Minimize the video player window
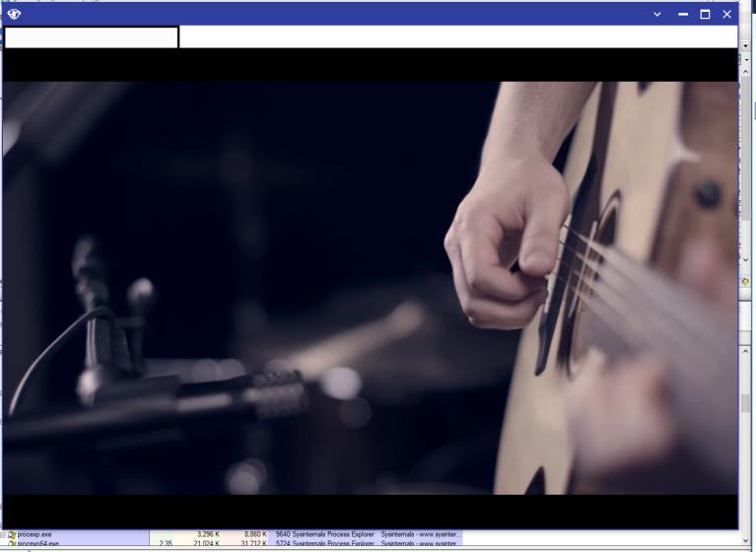This screenshot has width=756, height=552. (683, 14)
